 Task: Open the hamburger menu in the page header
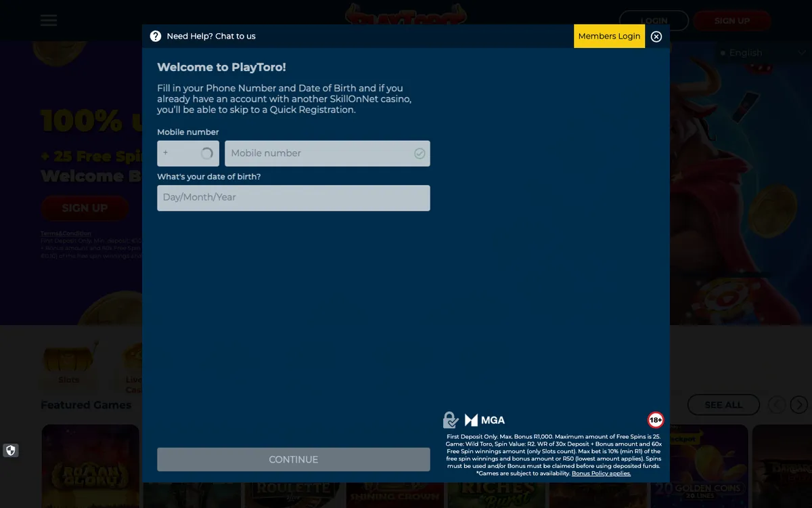tap(49, 20)
